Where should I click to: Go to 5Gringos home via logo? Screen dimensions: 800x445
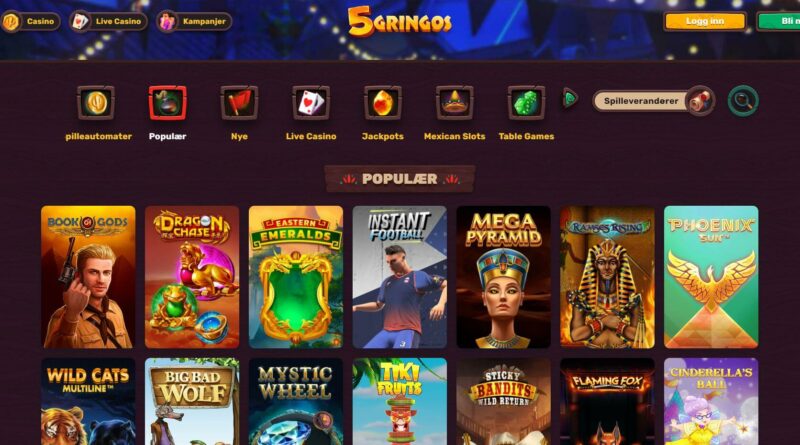pyautogui.click(x=399, y=22)
